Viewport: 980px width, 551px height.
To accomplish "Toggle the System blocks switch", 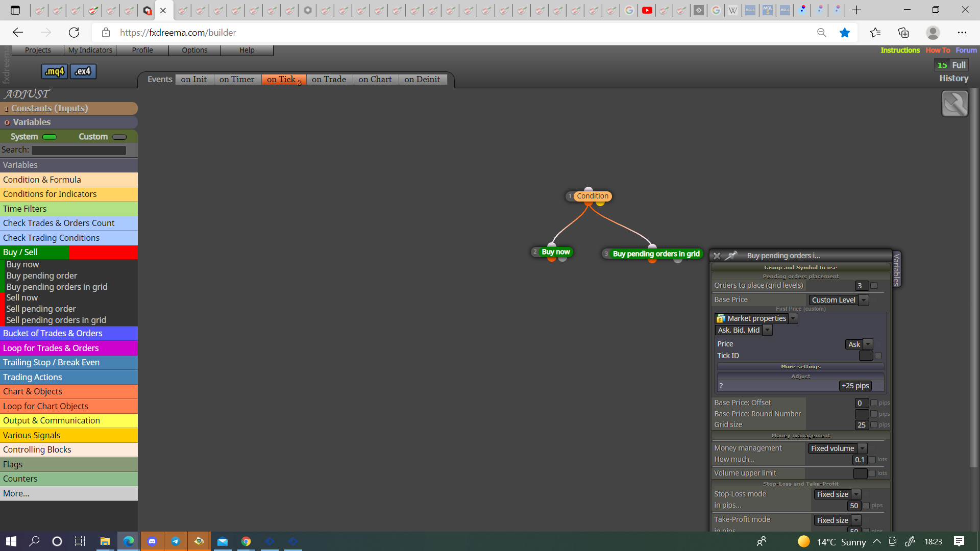I will coord(50,137).
